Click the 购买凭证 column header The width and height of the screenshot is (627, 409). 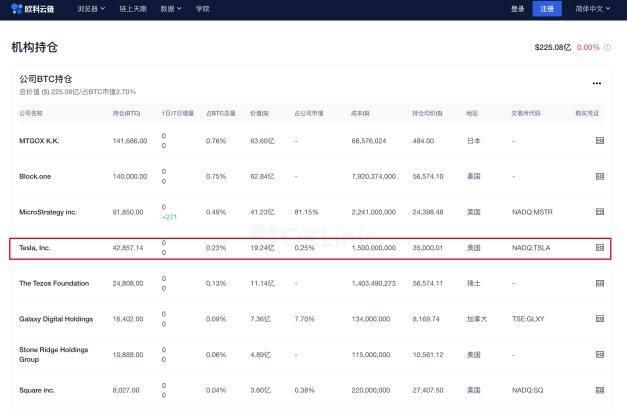[587, 113]
